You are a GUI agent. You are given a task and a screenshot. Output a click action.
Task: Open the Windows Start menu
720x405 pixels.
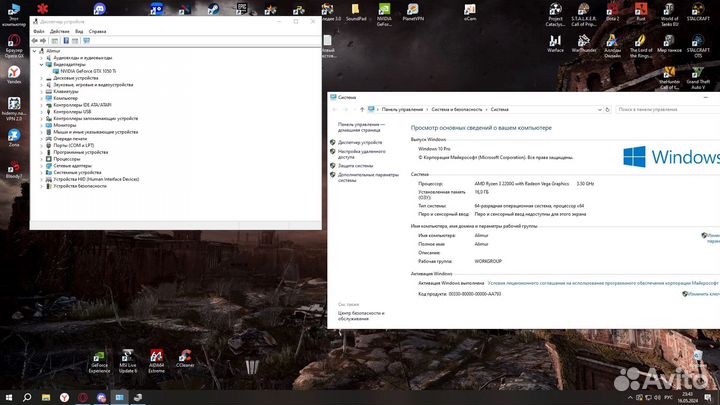[9, 397]
